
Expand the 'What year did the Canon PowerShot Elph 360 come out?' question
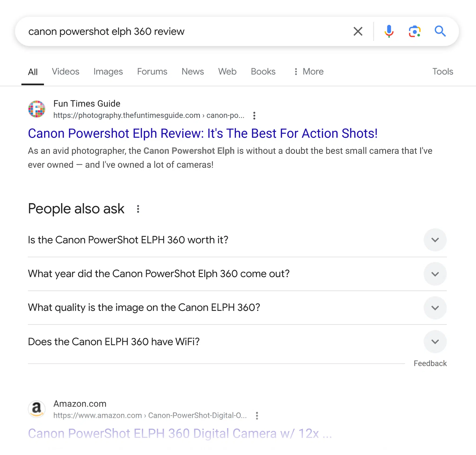point(435,273)
